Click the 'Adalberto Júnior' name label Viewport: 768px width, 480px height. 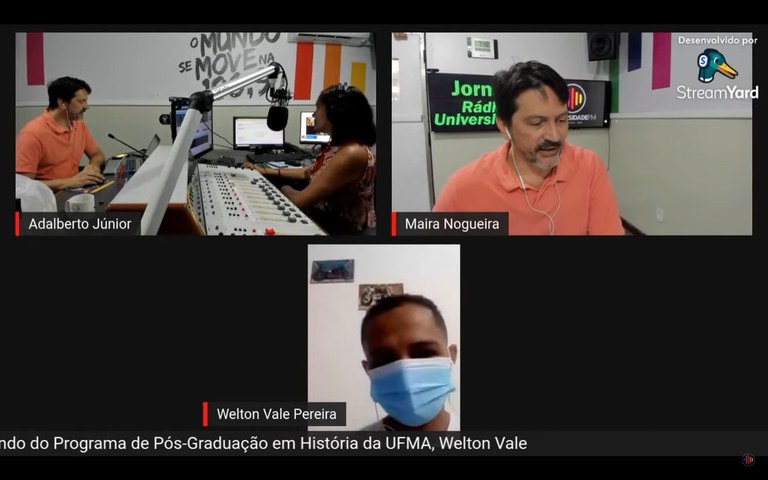click(78, 224)
